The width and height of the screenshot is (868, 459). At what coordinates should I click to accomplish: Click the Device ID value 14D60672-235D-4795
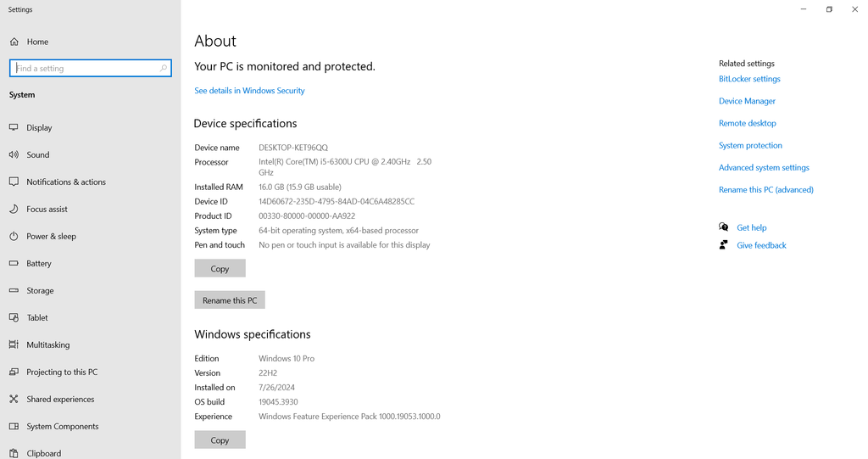337,201
